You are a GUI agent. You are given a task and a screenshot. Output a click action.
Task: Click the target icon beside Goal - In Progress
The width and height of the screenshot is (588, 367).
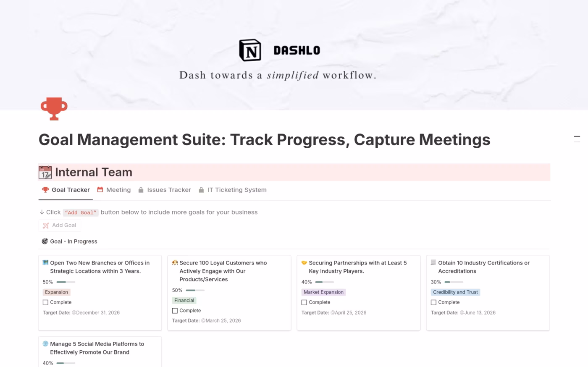pos(45,241)
